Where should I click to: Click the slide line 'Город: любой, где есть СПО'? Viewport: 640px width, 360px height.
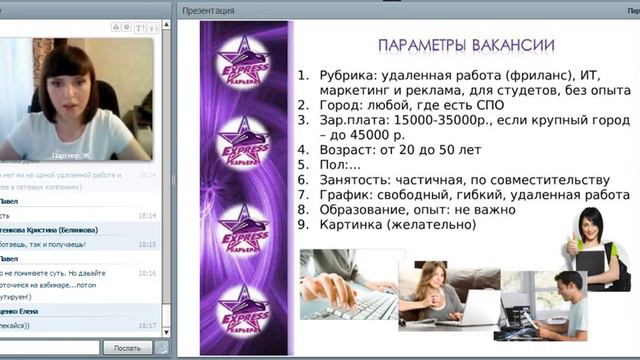(411, 105)
